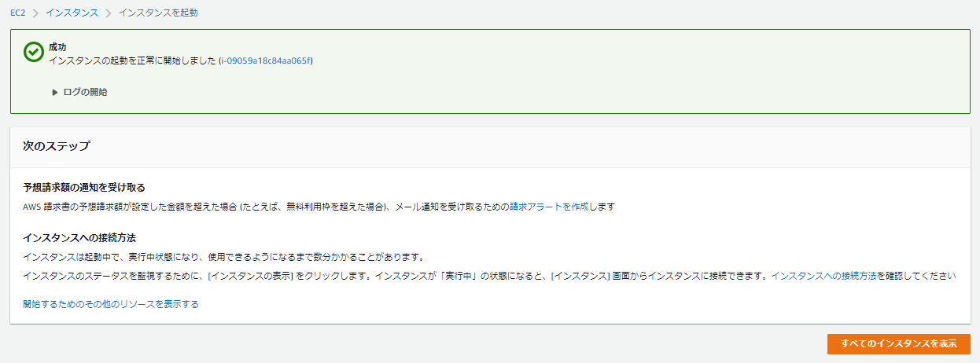This screenshot has height=363, width=980.
Task: Navigate to インスタンス breadcrumb
Action: pyautogui.click(x=72, y=13)
